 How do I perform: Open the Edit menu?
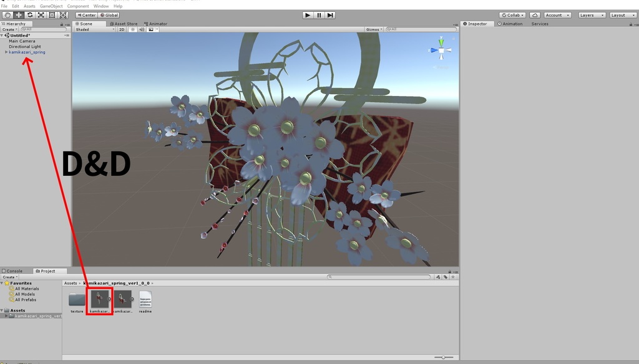coord(16,6)
